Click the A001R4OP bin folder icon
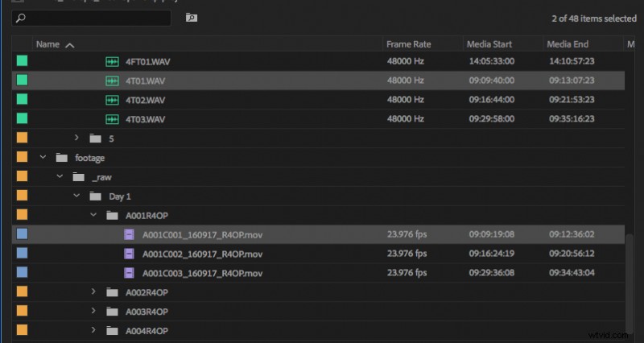 112,215
